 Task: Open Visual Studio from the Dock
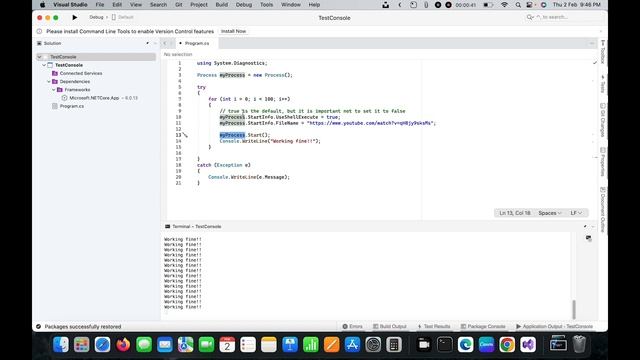(x=528, y=345)
